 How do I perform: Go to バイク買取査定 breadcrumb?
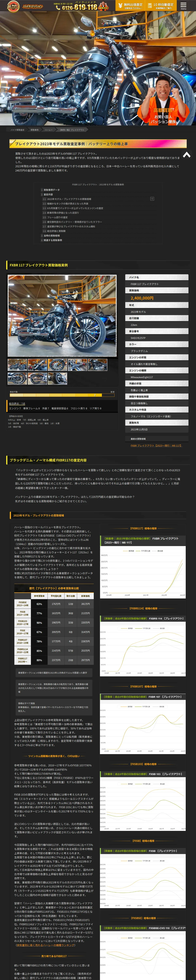point(17,130)
